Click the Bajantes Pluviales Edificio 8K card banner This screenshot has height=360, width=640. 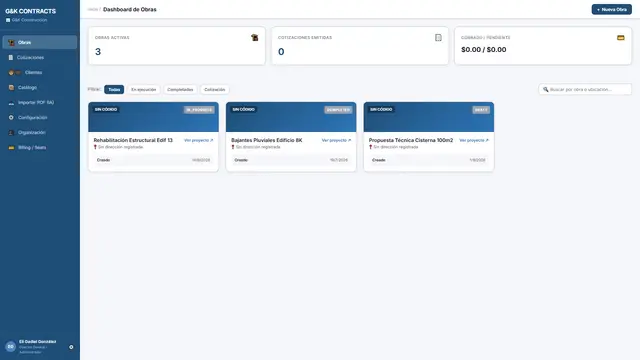[291, 117]
